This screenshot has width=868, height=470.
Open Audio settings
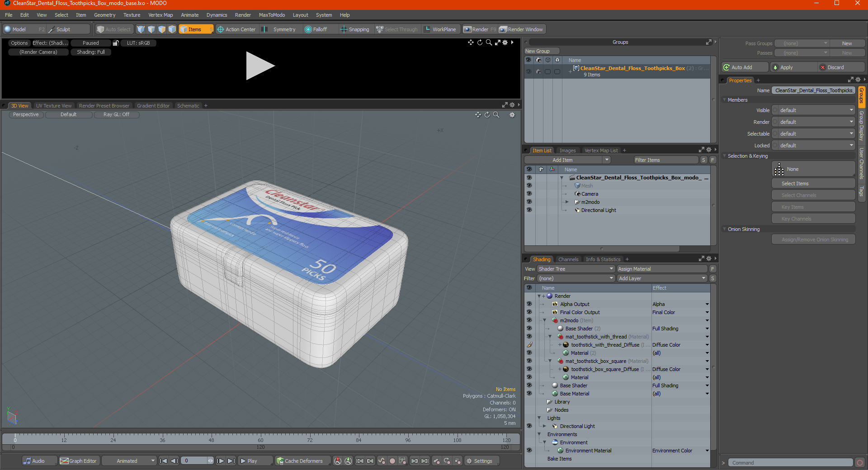[x=39, y=461]
